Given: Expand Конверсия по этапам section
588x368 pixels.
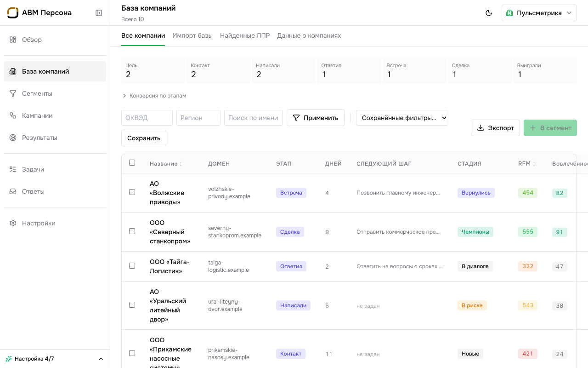Looking at the screenshot, I should click(154, 96).
